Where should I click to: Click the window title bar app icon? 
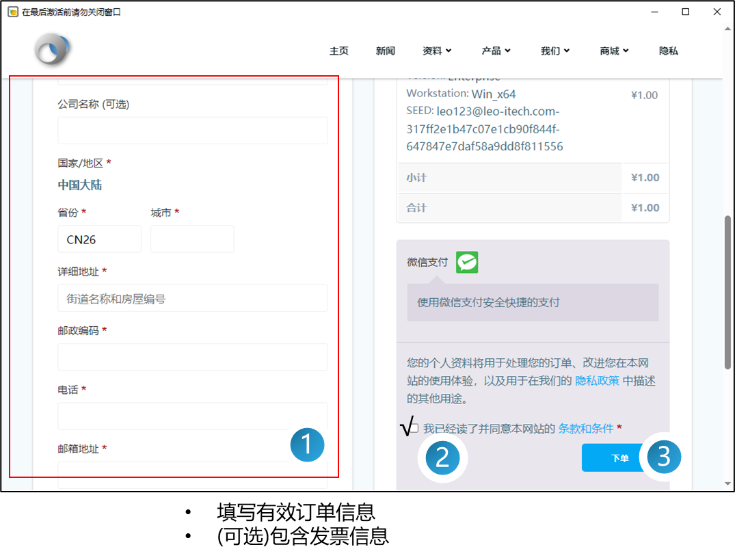click(x=12, y=12)
